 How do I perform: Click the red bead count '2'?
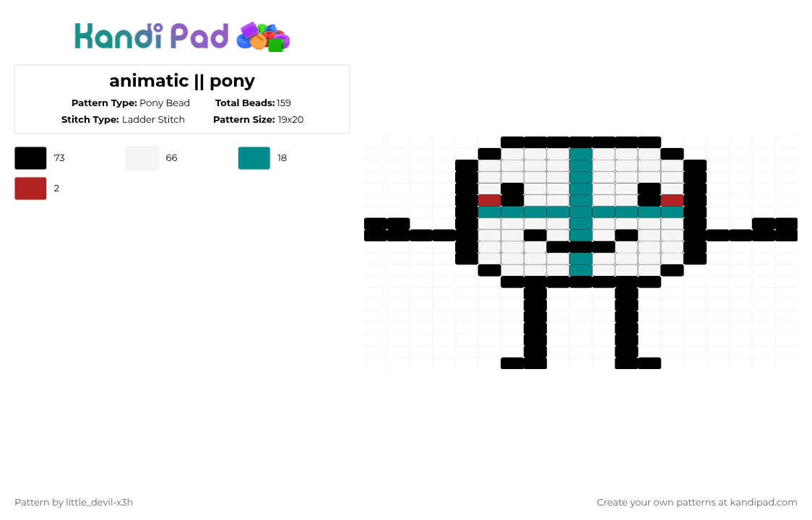pos(56,188)
